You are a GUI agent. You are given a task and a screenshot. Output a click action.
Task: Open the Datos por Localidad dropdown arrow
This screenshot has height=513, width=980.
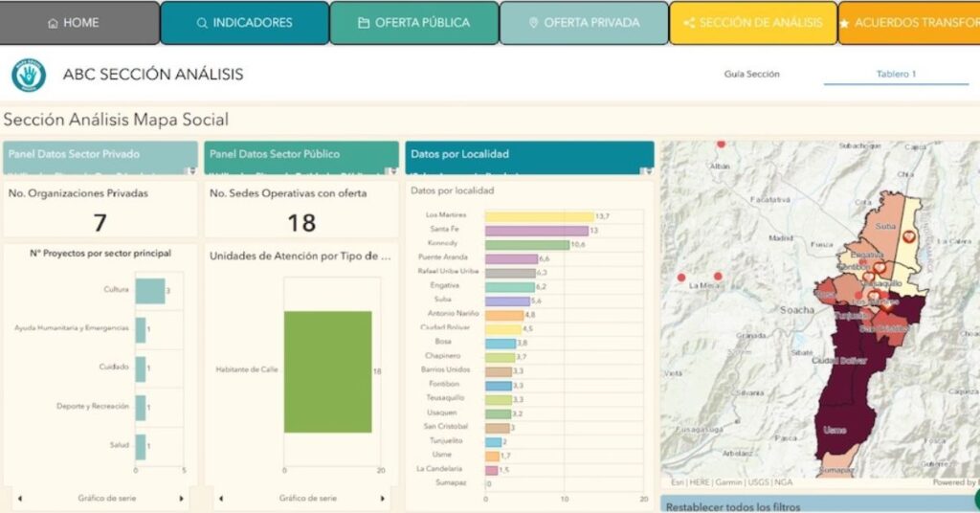(648, 170)
